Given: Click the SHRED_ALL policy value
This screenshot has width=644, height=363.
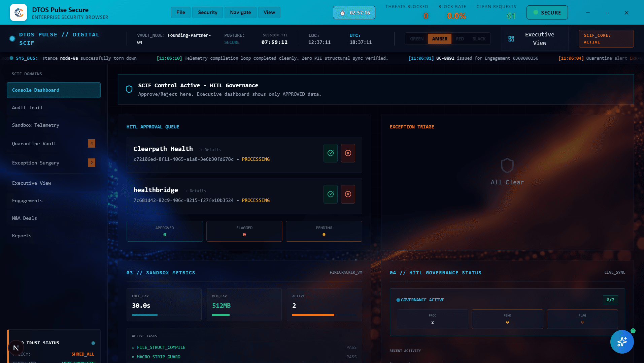Looking at the screenshot, I should (83, 354).
